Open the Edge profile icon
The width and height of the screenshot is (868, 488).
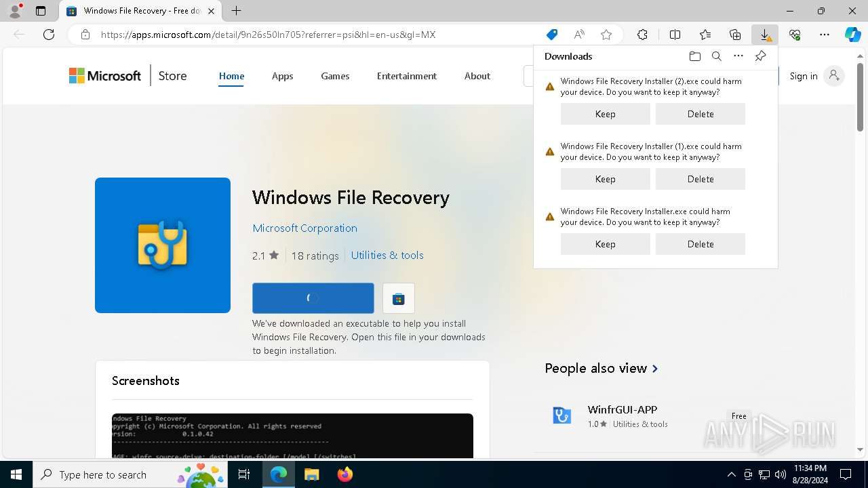(x=15, y=11)
